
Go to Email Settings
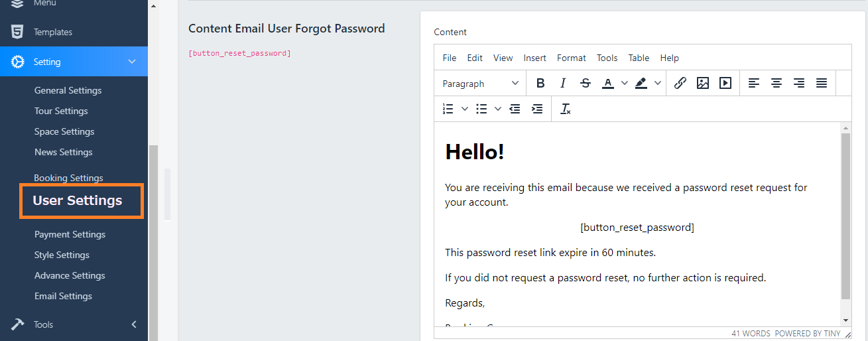pyautogui.click(x=63, y=296)
